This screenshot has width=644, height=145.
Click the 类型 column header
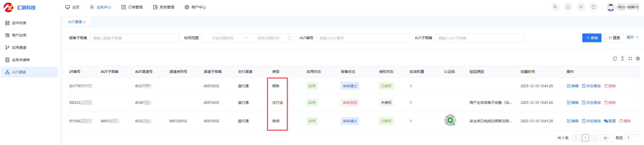point(276,72)
